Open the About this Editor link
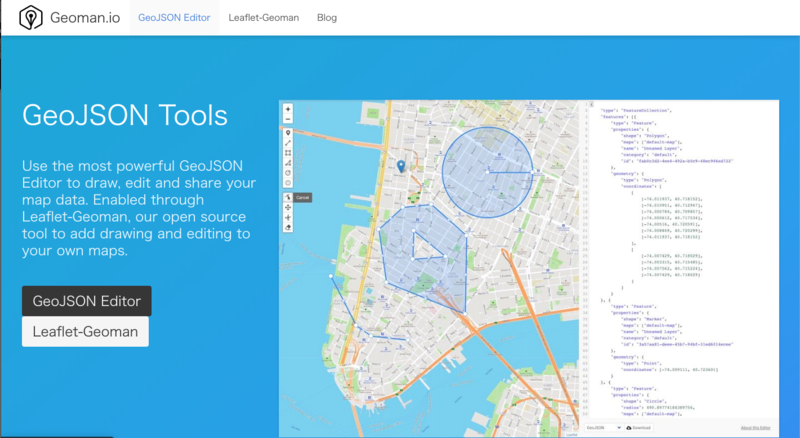800x438 pixels. point(756,428)
